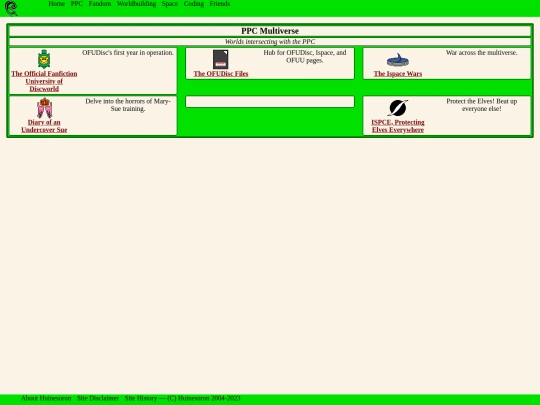
Task: Open the Worldbuilding menu item
Action: (x=136, y=4)
